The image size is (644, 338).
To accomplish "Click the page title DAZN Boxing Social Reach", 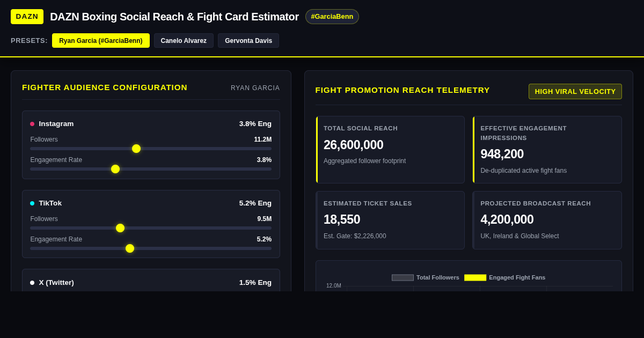I will (174, 17).
